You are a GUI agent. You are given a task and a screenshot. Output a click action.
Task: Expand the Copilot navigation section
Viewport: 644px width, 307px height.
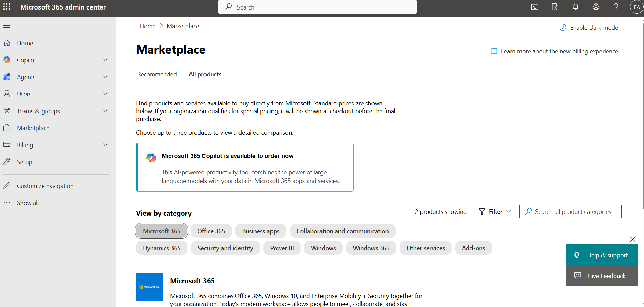tap(105, 60)
